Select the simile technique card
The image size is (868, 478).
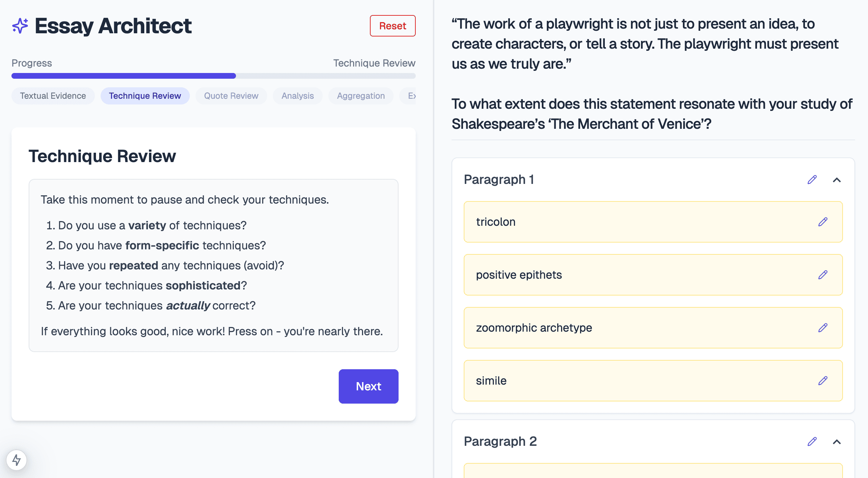click(x=653, y=381)
